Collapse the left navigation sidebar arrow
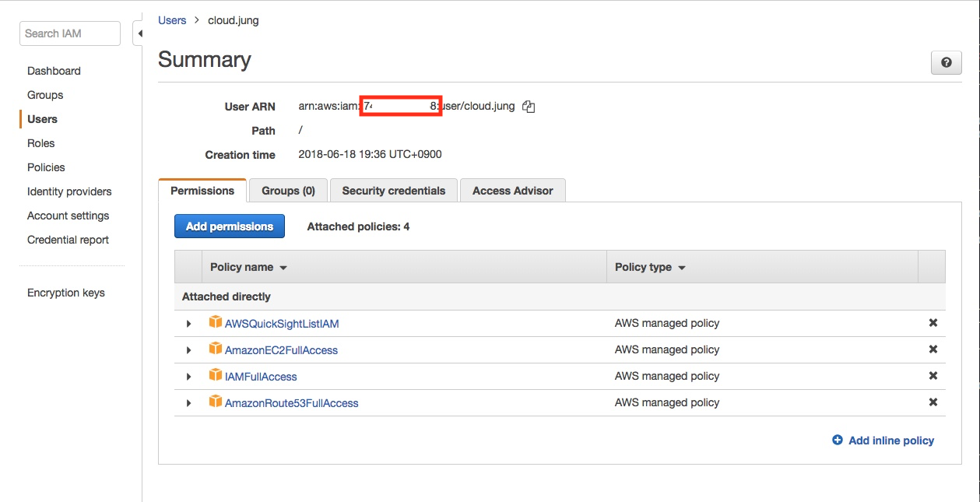The height and width of the screenshot is (502, 980). [139, 33]
